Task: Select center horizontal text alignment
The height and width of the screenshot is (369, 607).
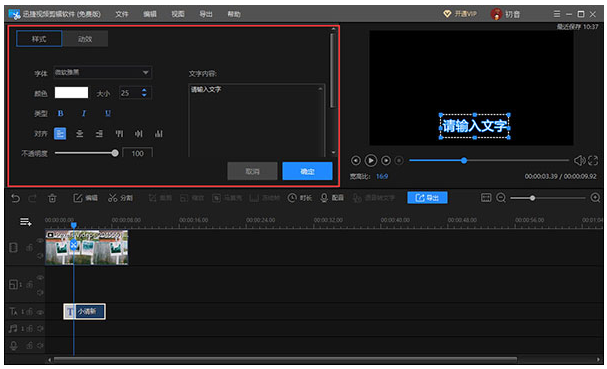Action: click(x=80, y=134)
